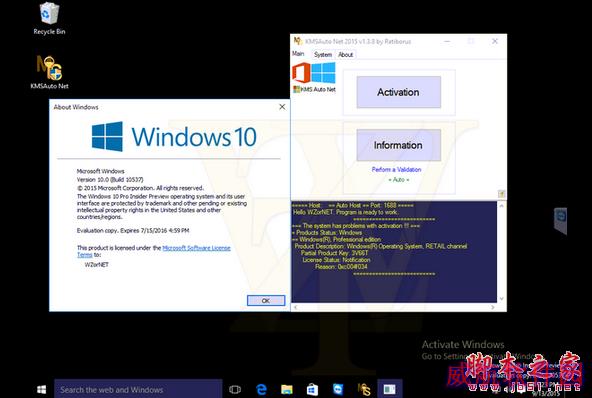Screen dimensions: 592x398
Task: Click the Office logo in KMSAuto
Action: pyautogui.click(x=301, y=73)
